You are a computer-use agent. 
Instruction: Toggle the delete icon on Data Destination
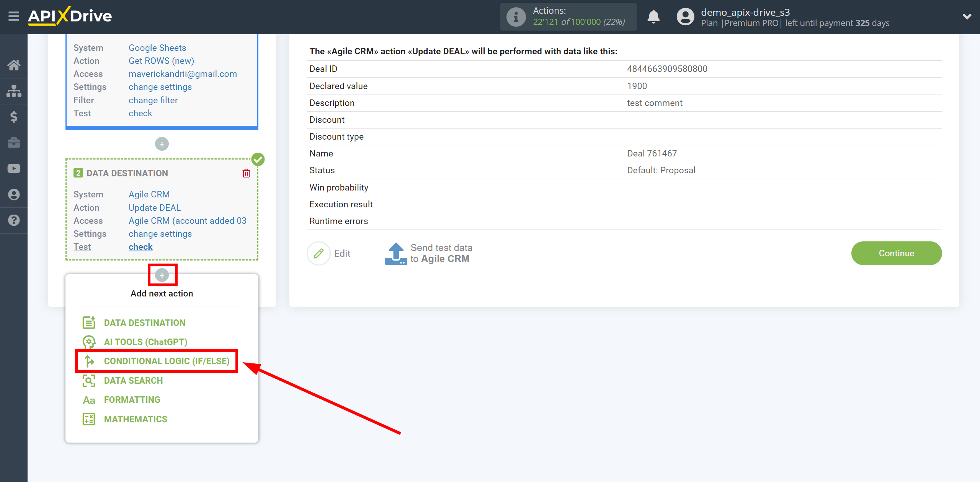[x=248, y=174]
